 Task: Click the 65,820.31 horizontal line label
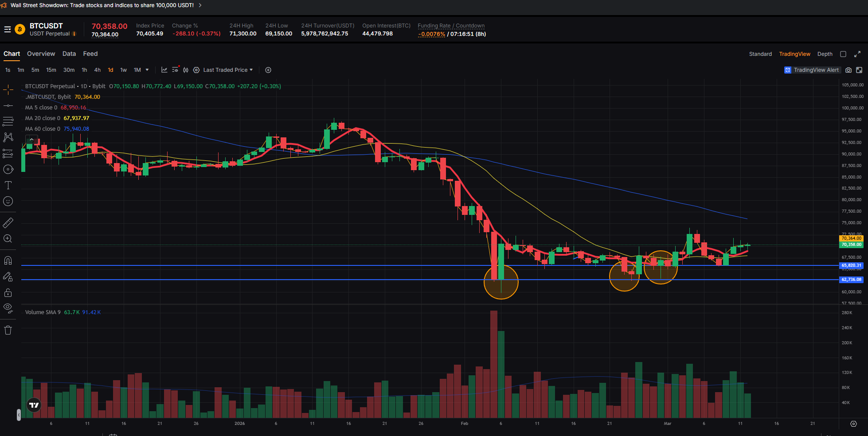coord(852,265)
